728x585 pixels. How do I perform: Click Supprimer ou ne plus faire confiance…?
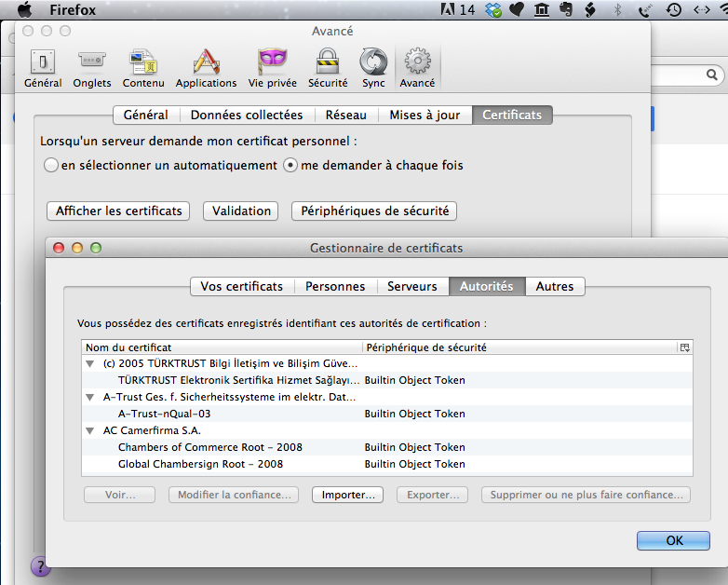click(586, 495)
